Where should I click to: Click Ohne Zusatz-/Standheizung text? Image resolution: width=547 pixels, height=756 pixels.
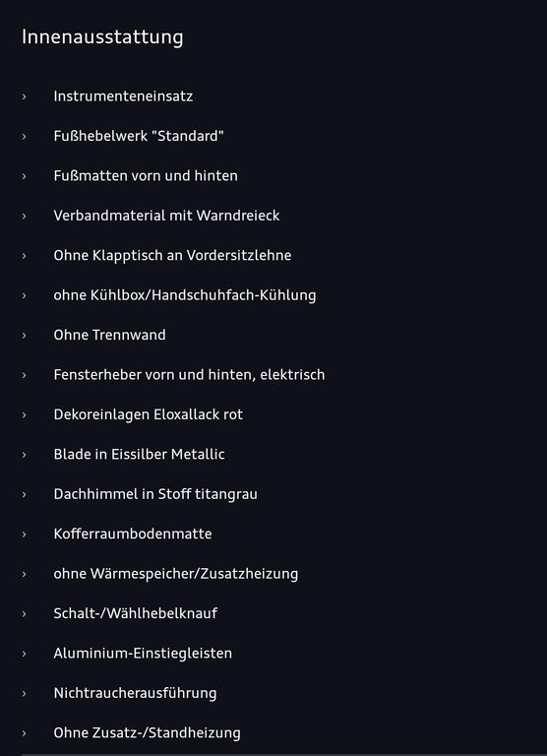147,732
